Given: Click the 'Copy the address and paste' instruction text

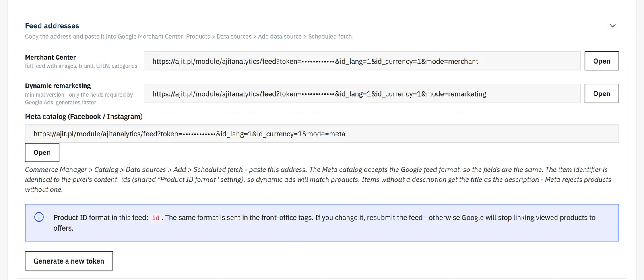Looking at the screenshot, I should pos(189,37).
